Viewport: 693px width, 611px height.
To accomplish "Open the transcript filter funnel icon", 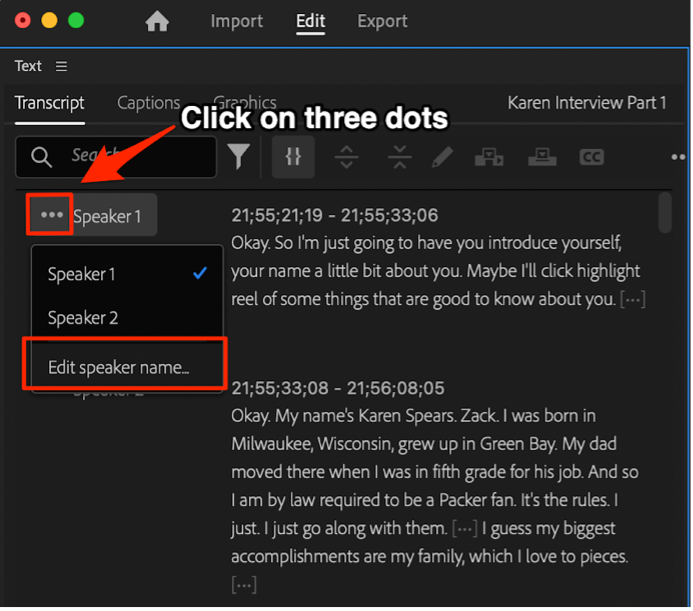I will pyautogui.click(x=238, y=157).
